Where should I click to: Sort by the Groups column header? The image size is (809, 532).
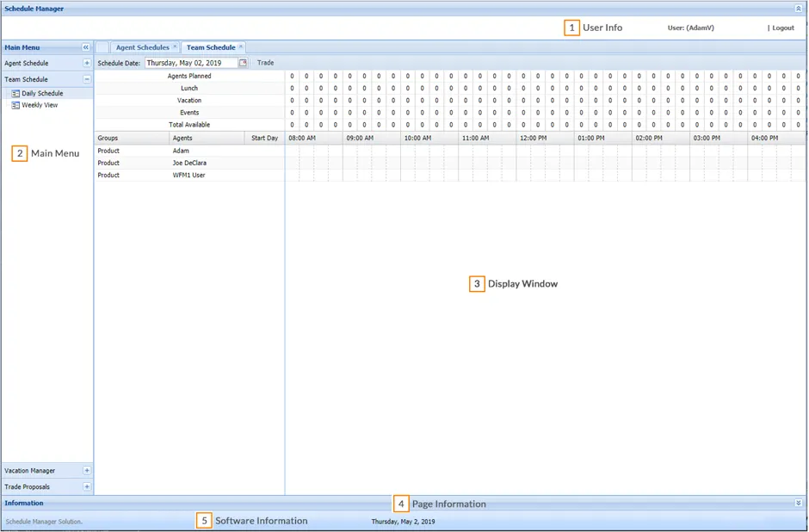click(132, 139)
